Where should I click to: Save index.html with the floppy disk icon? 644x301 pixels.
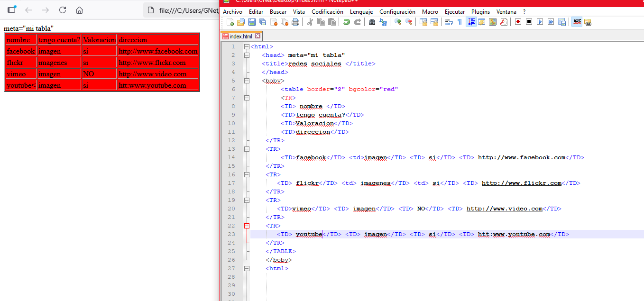point(251,22)
